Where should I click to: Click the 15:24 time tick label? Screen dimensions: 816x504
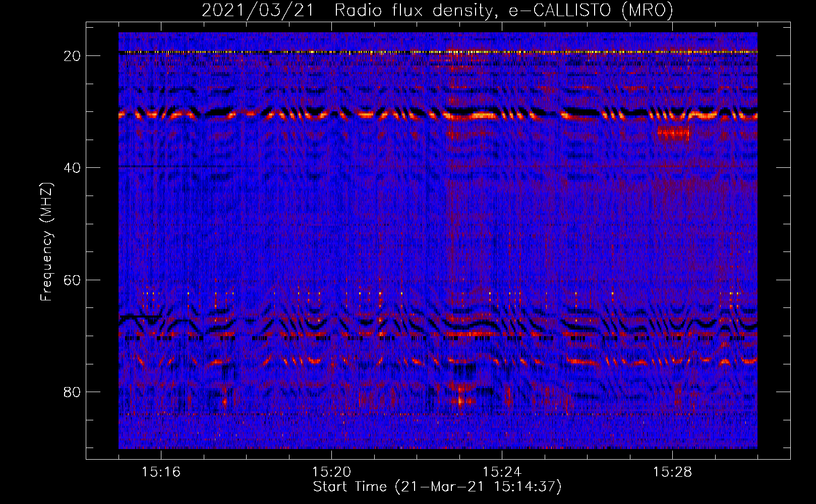(502, 472)
